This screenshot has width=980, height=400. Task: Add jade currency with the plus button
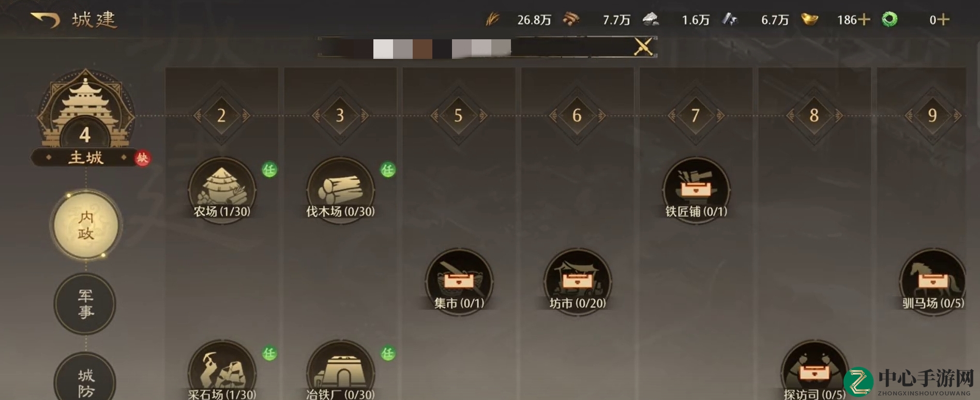[943, 20]
